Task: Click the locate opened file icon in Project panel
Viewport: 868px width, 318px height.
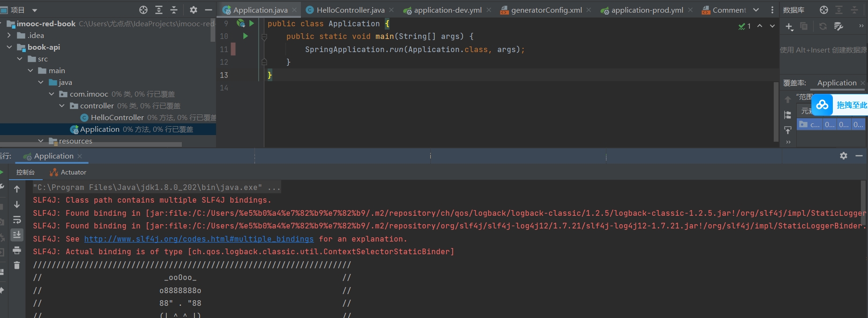Action: click(x=143, y=10)
